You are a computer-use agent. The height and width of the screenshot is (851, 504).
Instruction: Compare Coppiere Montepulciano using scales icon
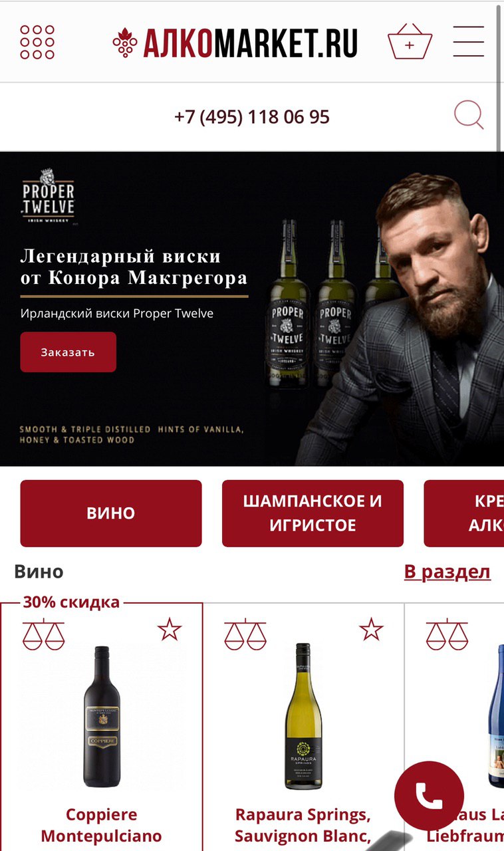tap(44, 636)
